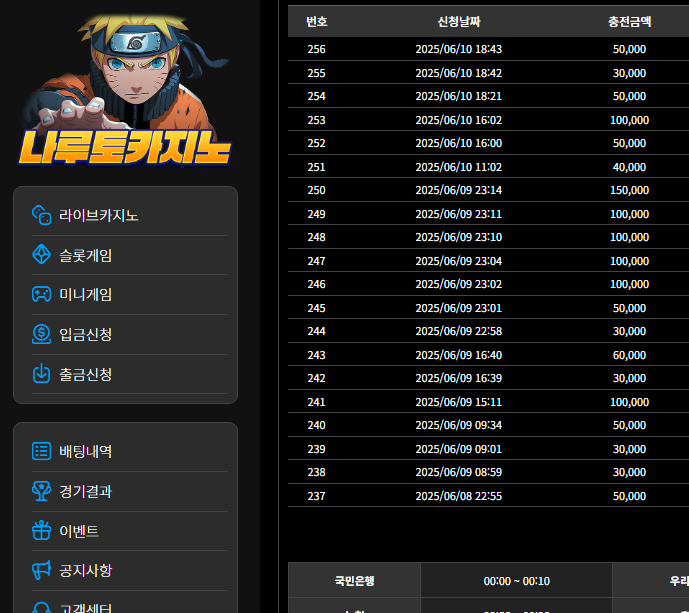Click the dice icon beside 라이브카지노
689x613 pixels.
point(41,215)
